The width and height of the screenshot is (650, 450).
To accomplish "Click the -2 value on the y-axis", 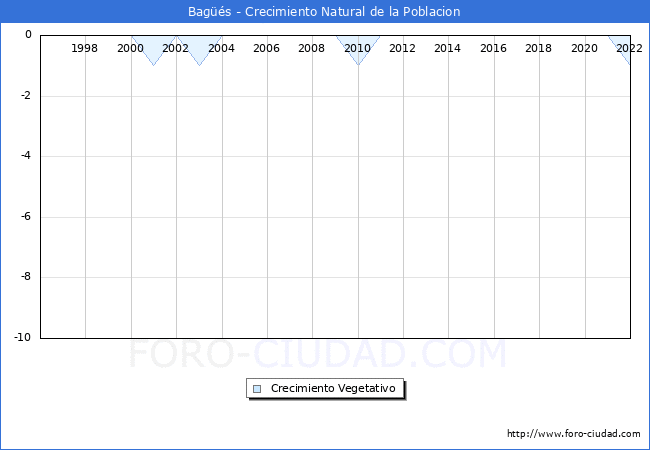I will point(26,96).
